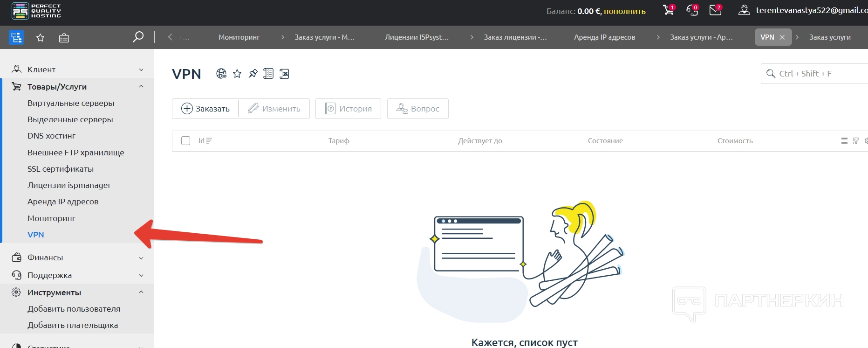Open the terentevanastya522@gmail account menu
The height and width of the screenshot is (348, 868).
click(812, 10)
